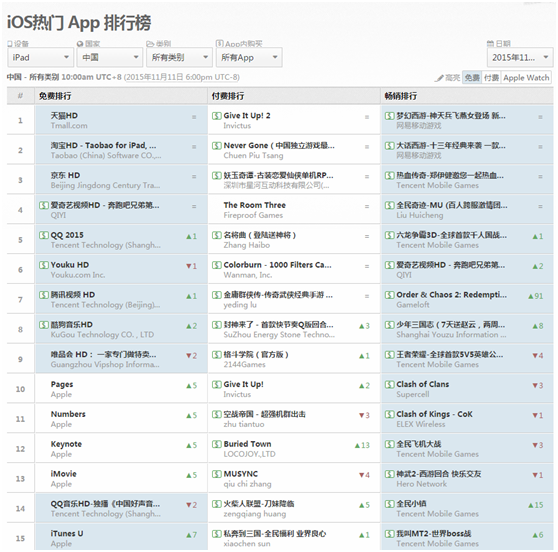The height and width of the screenshot is (552, 558).
Task: Select the Keynote app title
Action: coord(66,444)
